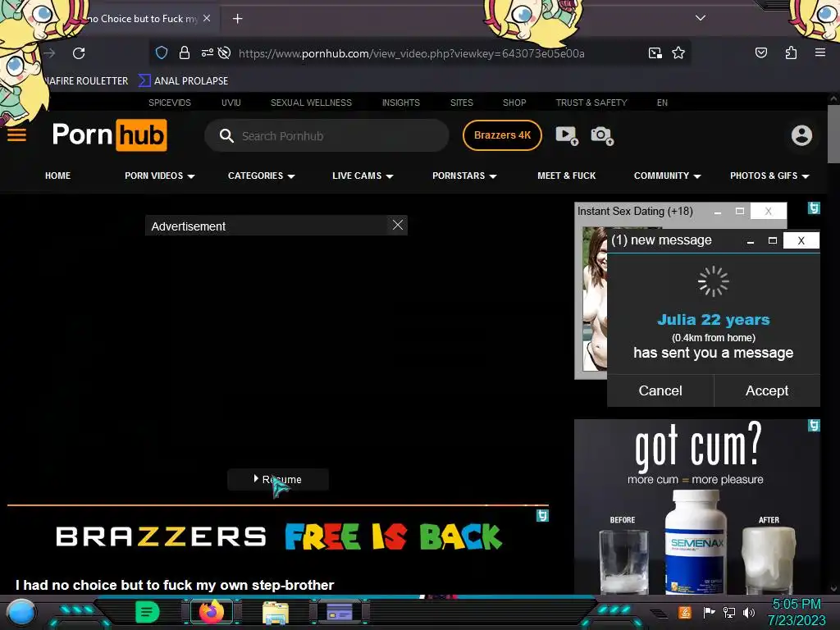Screen dimensions: 840x630
Task: Open the EN language selector
Action: (x=662, y=103)
